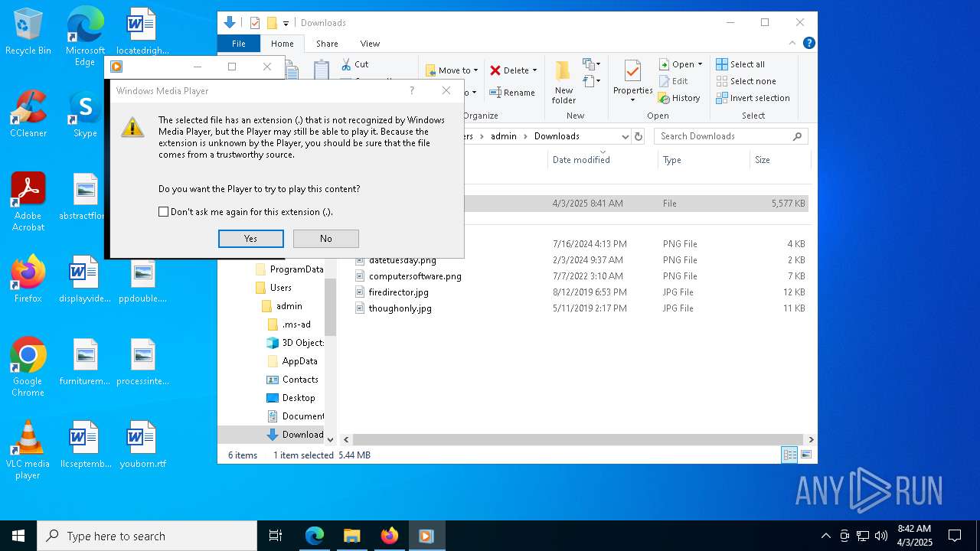Expand the Properties dropdown arrow

tap(632, 100)
